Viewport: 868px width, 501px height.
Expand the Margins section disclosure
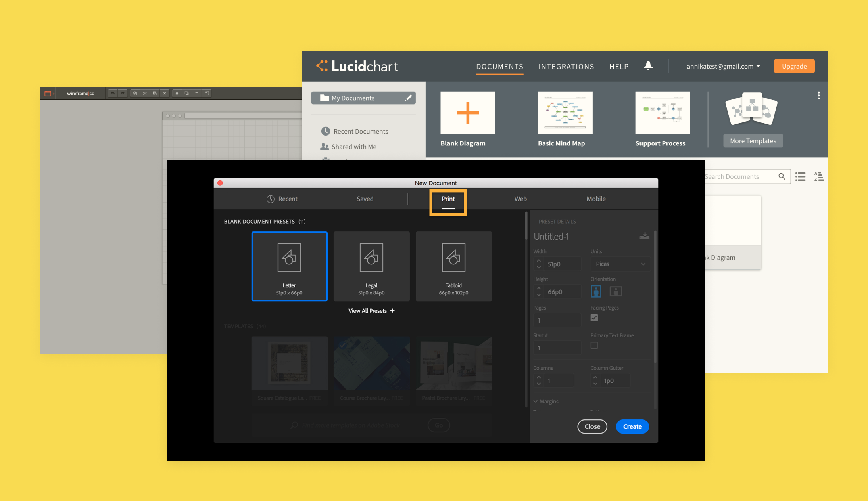click(536, 402)
